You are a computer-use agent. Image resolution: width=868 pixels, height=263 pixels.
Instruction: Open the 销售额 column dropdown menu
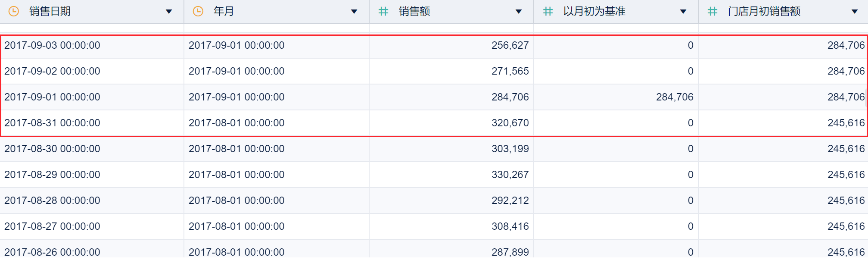pyautogui.click(x=519, y=12)
